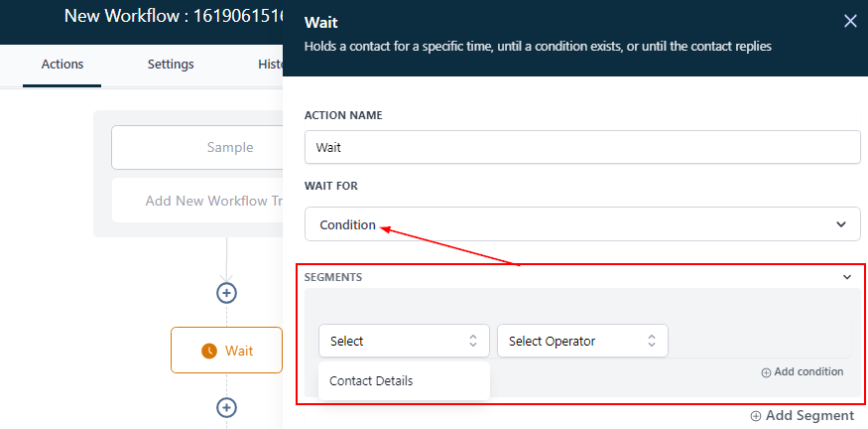Click the Wait panel heading title
The image size is (868, 429).
coord(319,22)
